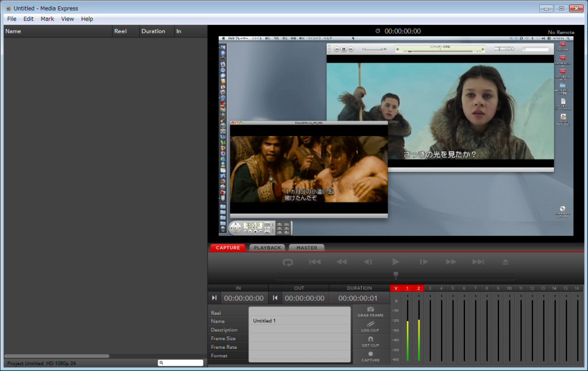This screenshot has height=371, width=588.
Task: Enable audio channel 3
Action: (430, 288)
